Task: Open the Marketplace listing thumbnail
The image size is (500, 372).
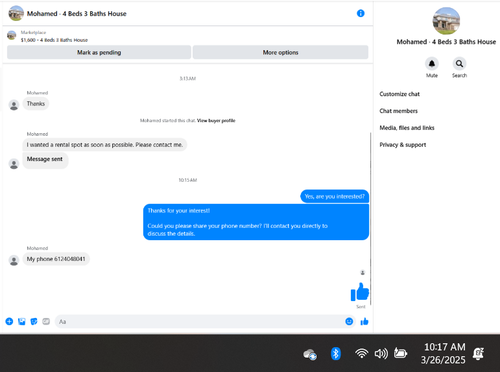Action: click(x=12, y=35)
